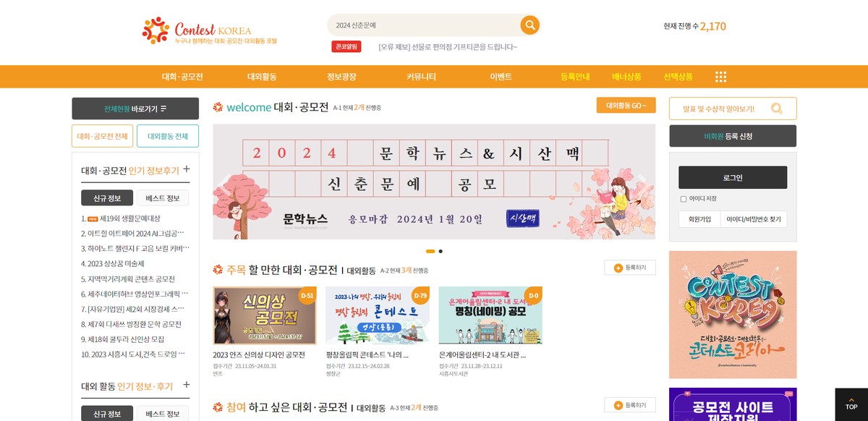Click into the search input field
The image size is (868, 421).
423,25
